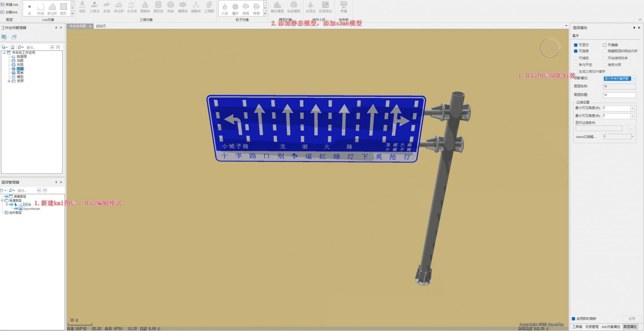
Task: Select the 三维圆 3D circle tool
Action: 209,7
